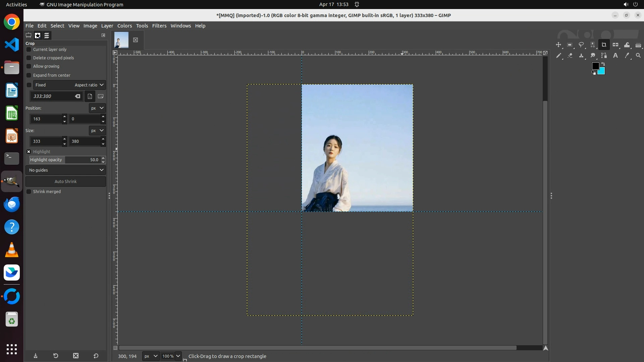644x362 pixels.
Task: Select the Color Picker eyedropper tool
Action: (x=627, y=56)
